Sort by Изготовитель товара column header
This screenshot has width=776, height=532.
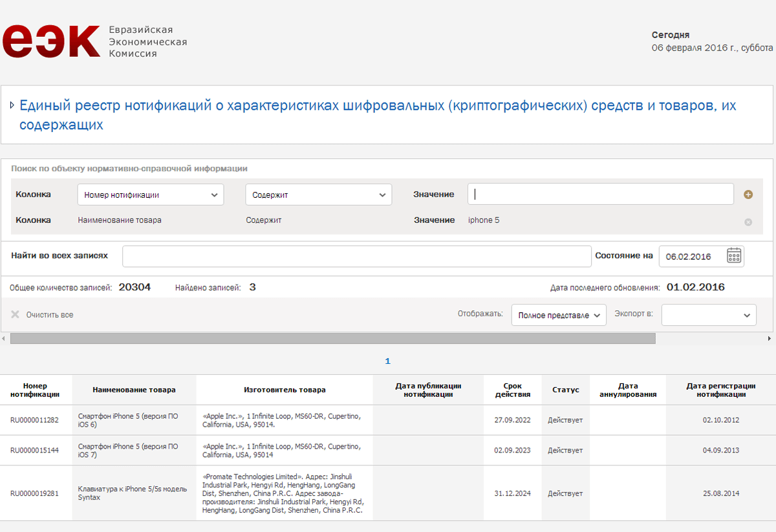click(285, 390)
